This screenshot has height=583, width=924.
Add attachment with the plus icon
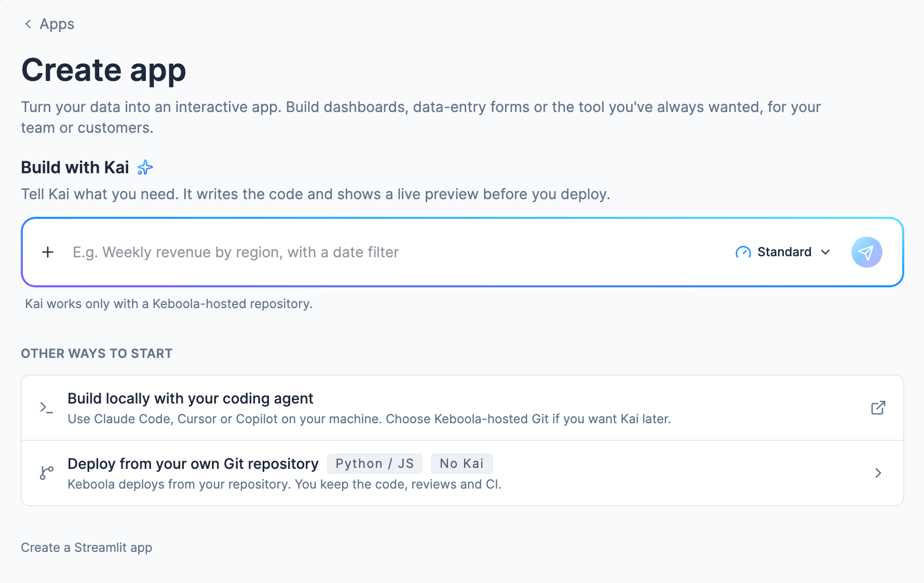pos(48,252)
